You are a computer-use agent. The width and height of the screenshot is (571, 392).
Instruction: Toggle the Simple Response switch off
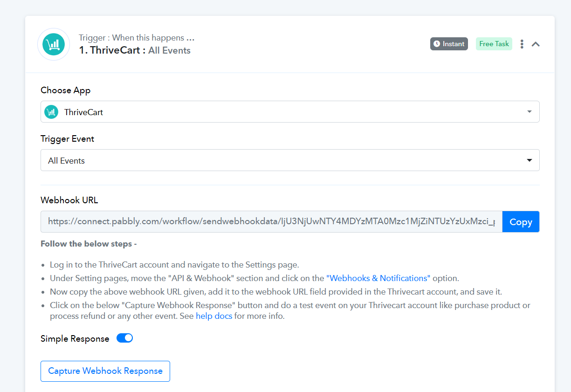(x=125, y=338)
